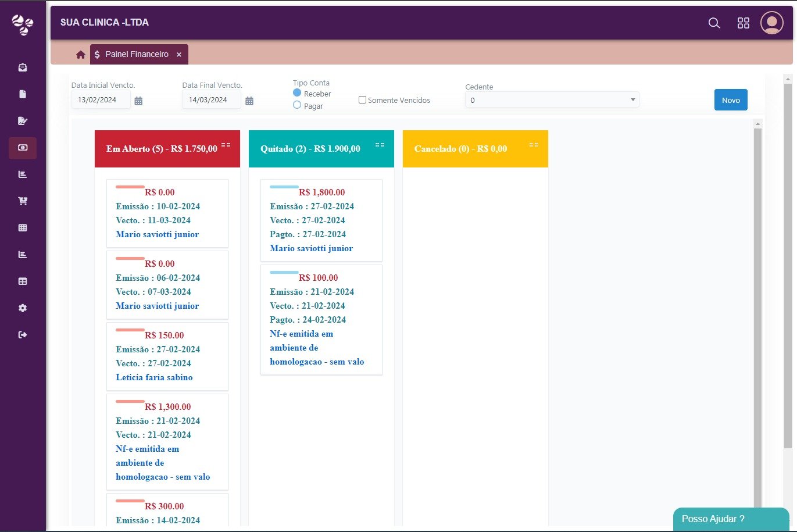Open the Cedente dropdown
This screenshot has width=797, height=532.
[552, 100]
